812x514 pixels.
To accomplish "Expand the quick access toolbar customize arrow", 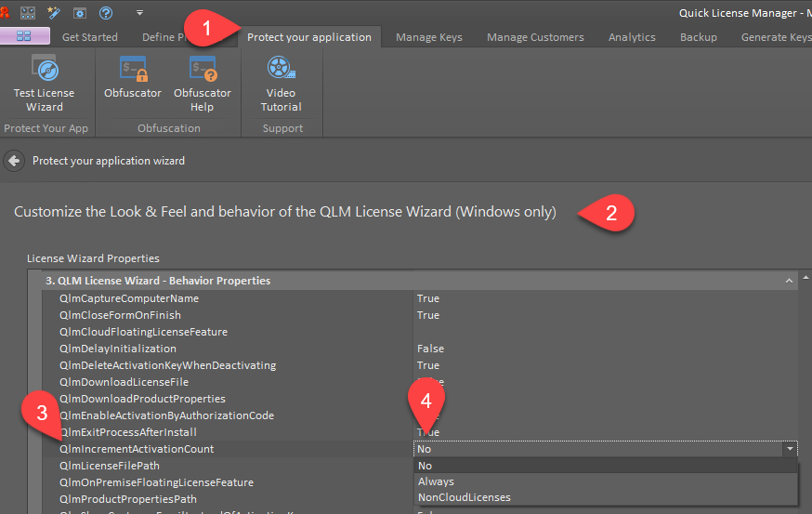I will click(x=139, y=13).
